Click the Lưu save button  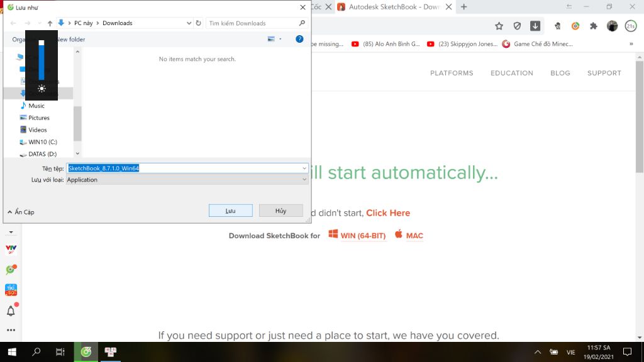(x=230, y=211)
